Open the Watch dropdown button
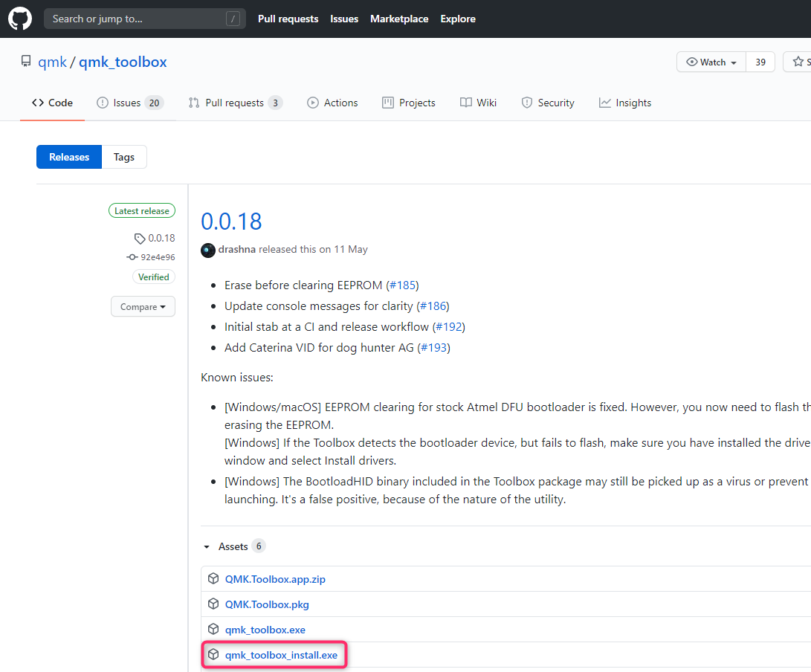The height and width of the screenshot is (672, 811). click(711, 62)
